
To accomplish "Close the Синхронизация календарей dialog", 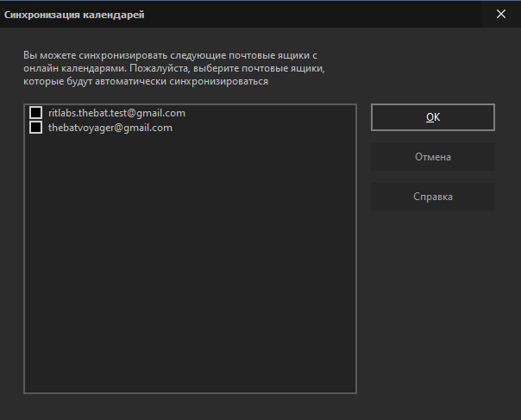I will 501,14.
